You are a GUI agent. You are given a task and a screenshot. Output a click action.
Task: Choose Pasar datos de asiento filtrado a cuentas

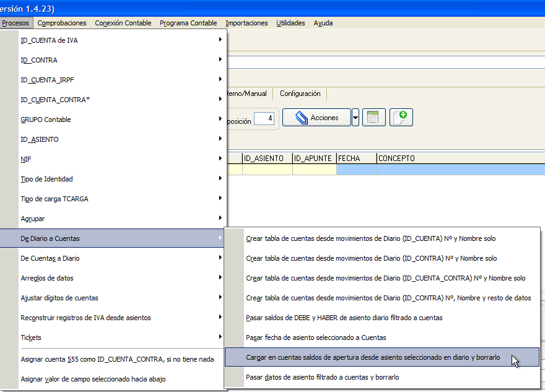(382, 377)
